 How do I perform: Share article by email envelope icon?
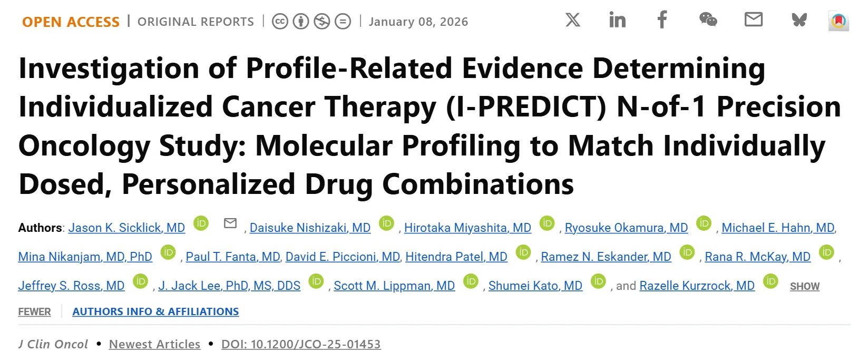pos(753,20)
